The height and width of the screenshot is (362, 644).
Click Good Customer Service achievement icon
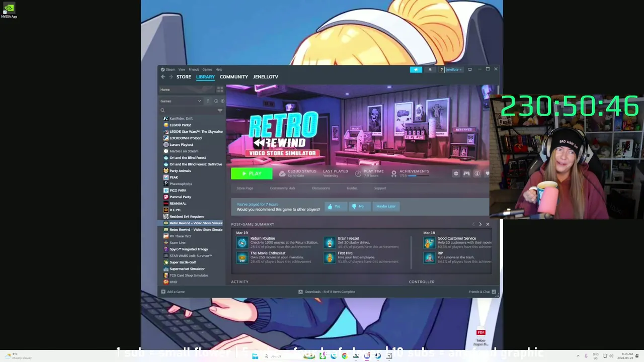point(429,243)
